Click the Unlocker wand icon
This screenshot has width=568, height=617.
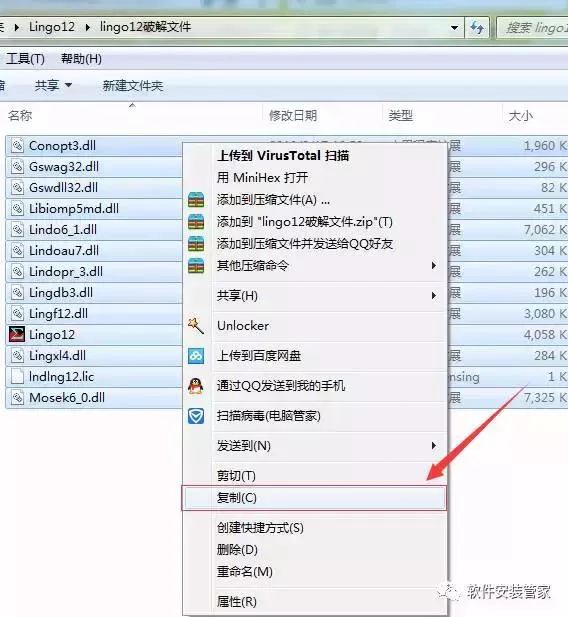[196, 326]
